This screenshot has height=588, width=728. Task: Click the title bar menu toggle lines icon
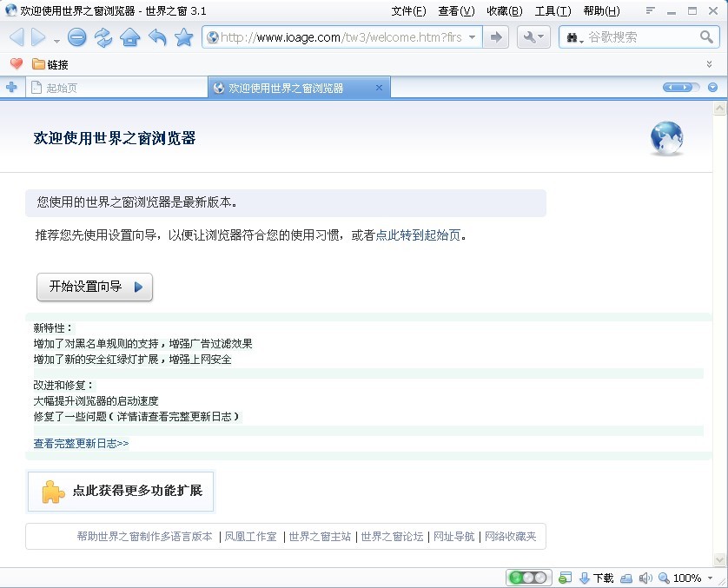[x=650, y=10]
